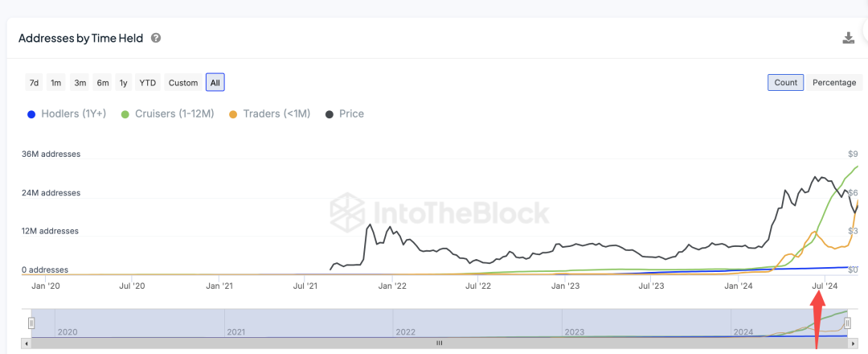Viewport: 868px width, 354px height.
Task: Switch the view to Percentage
Action: [834, 82]
